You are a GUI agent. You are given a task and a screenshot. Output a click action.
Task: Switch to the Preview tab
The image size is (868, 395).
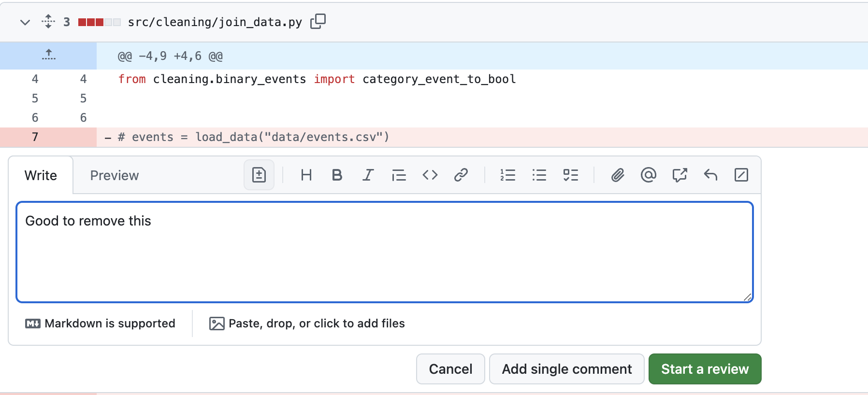point(114,175)
